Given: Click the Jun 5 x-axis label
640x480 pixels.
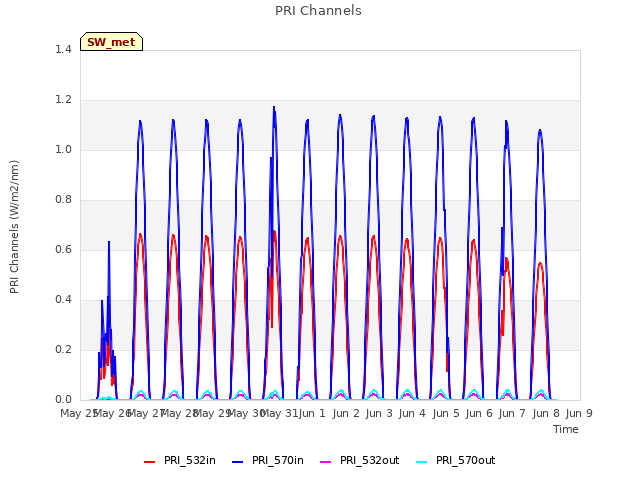Looking at the screenshot, I should 446,413.
